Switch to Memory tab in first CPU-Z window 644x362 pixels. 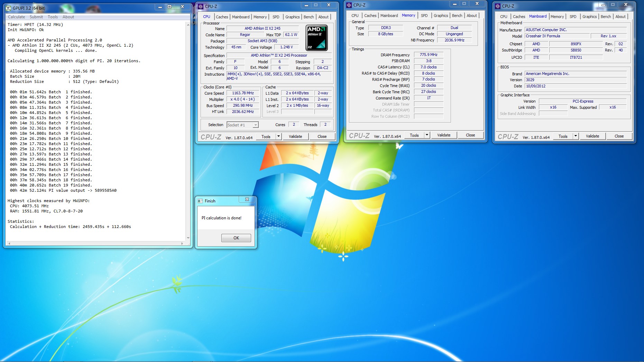[260, 17]
